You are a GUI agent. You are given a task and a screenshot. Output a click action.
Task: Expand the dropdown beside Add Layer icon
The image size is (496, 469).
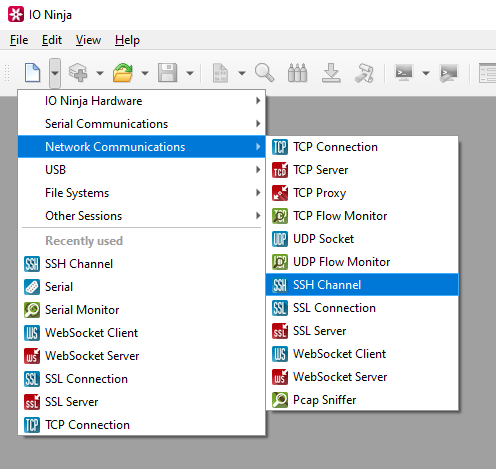click(100, 73)
